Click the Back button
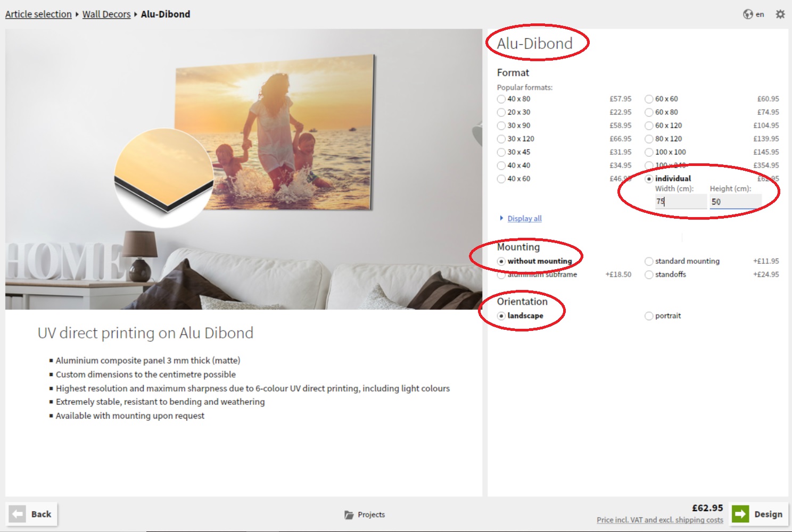Viewport: 792px width, 532px height. [x=32, y=514]
